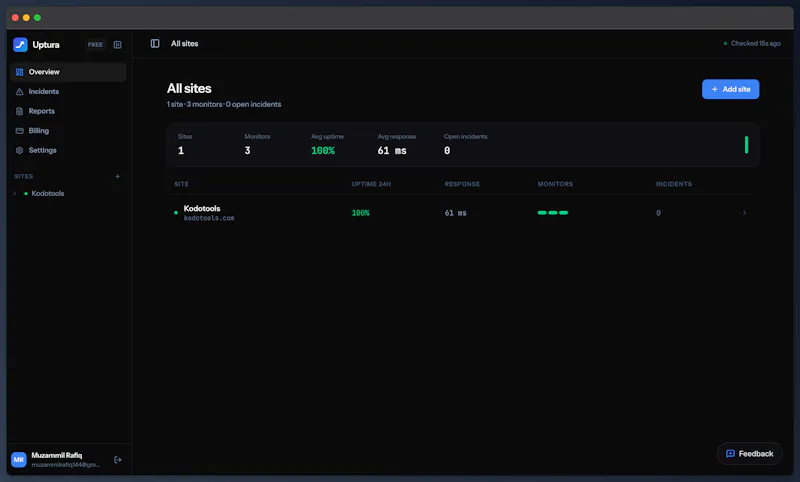
Task: Click the Feedback chat icon
Action: (730, 454)
